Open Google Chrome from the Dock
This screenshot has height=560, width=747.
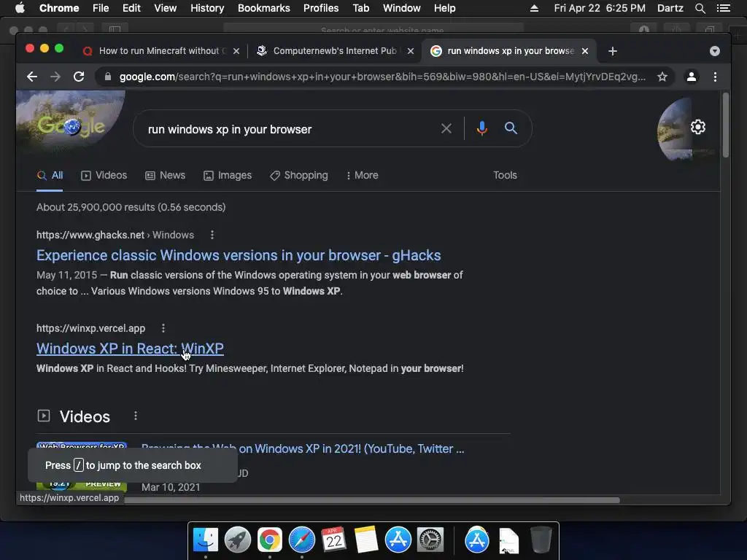[x=270, y=540]
